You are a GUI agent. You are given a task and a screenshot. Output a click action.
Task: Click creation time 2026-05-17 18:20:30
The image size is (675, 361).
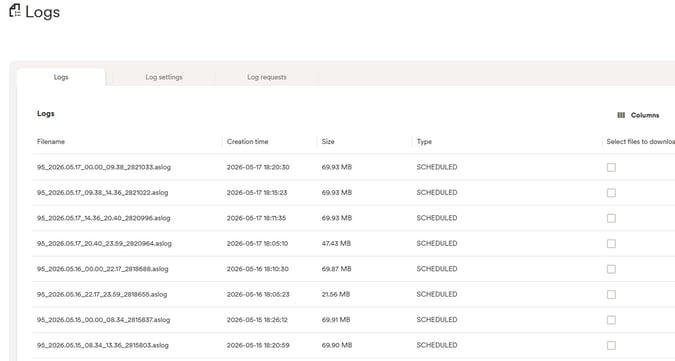tap(258, 167)
